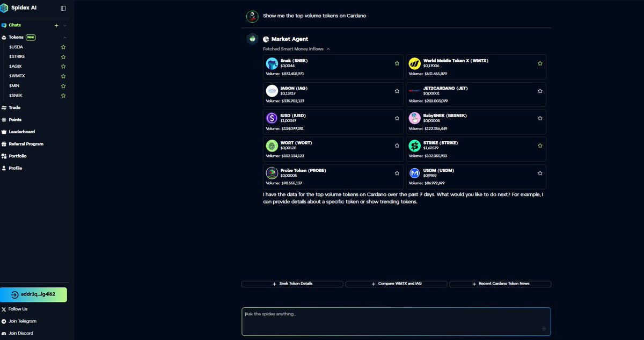Click the Probe Token (PROBE) logo
Screen dimensions: 644x340
pyautogui.click(x=272, y=173)
